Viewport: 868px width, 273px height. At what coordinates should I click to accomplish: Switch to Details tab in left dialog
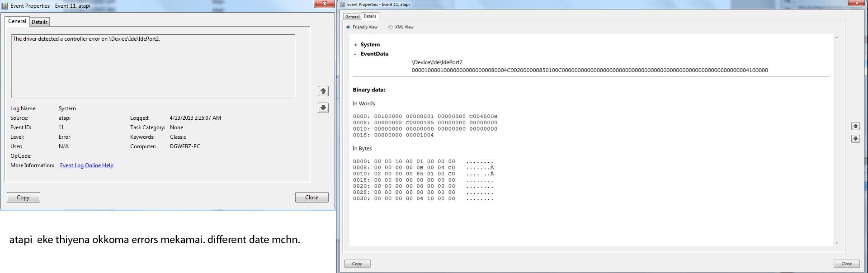(39, 22)
